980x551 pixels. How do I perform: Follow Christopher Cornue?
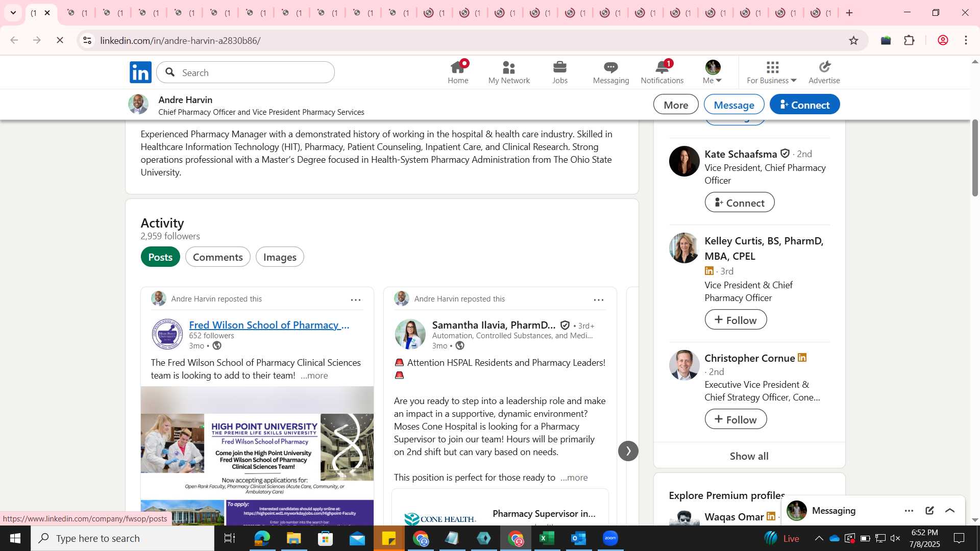click(736, 419)
